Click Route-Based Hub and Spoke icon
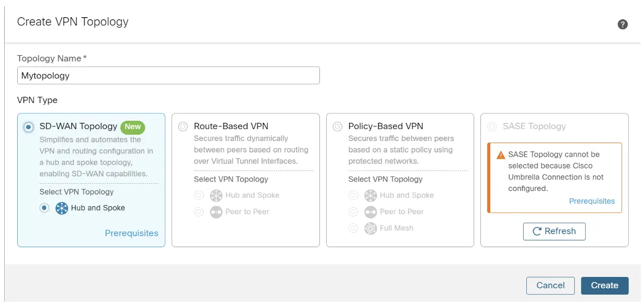Viewport: 644px width, 307px height. click(x=216, y=196)
